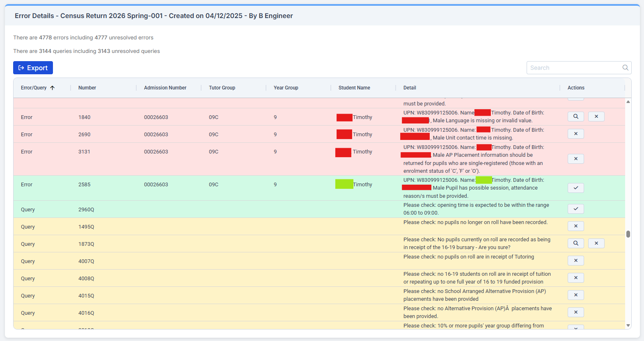Toggle resolved checkmark for error 2585
Viewport: 644px width, 341px height.
575,188
